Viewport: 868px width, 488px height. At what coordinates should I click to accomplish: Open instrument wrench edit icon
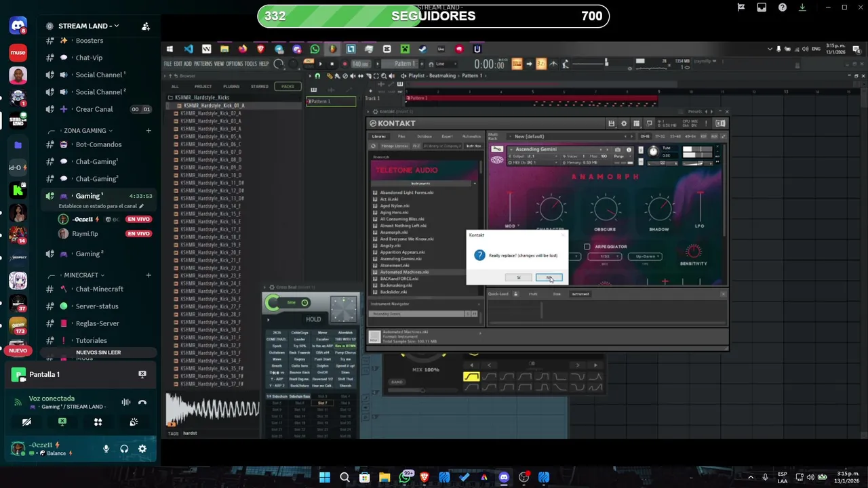point(497,149)
